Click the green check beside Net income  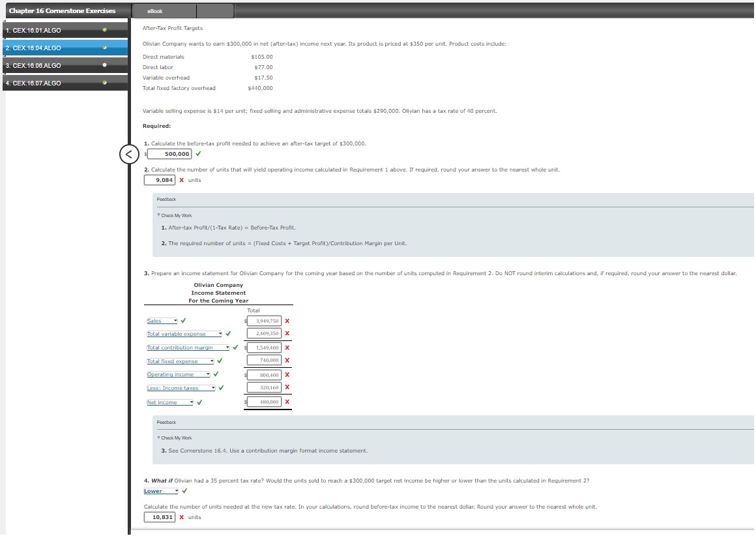[199, 402]
